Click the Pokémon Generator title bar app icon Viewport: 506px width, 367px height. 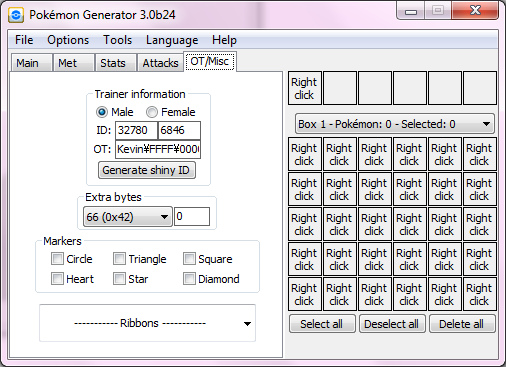(16, 15)
